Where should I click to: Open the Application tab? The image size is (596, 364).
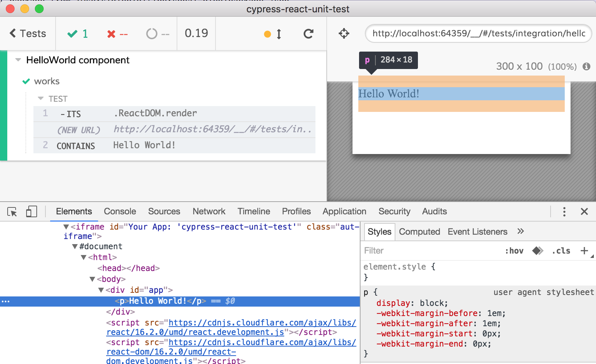coord(344,211)
